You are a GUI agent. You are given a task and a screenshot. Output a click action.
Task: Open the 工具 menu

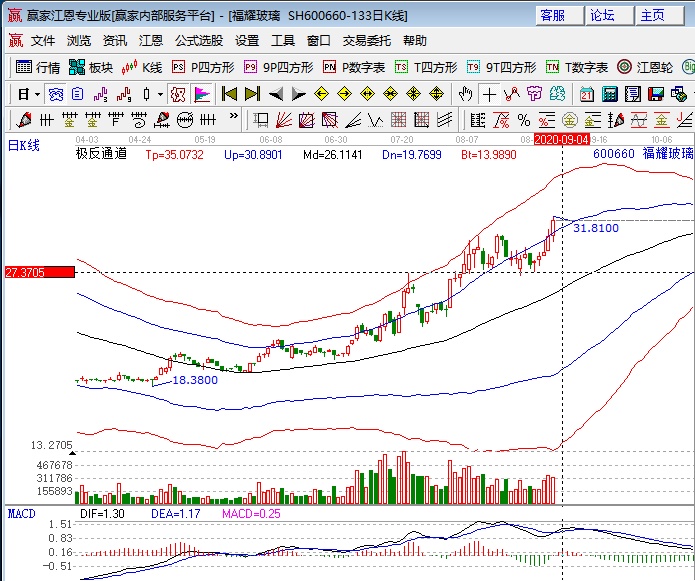click(x=283, y=41)
